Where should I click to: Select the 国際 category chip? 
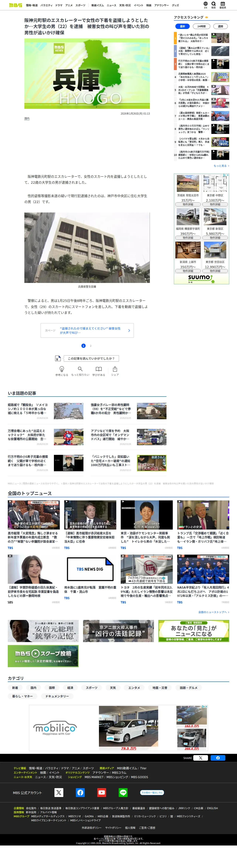tap(52, 688)
